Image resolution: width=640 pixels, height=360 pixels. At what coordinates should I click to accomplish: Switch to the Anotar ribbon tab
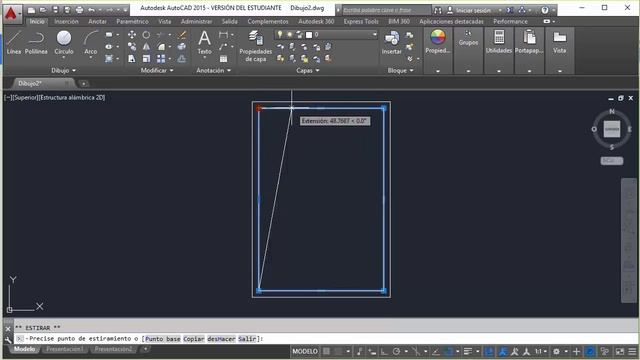click(x=98, y=21)
